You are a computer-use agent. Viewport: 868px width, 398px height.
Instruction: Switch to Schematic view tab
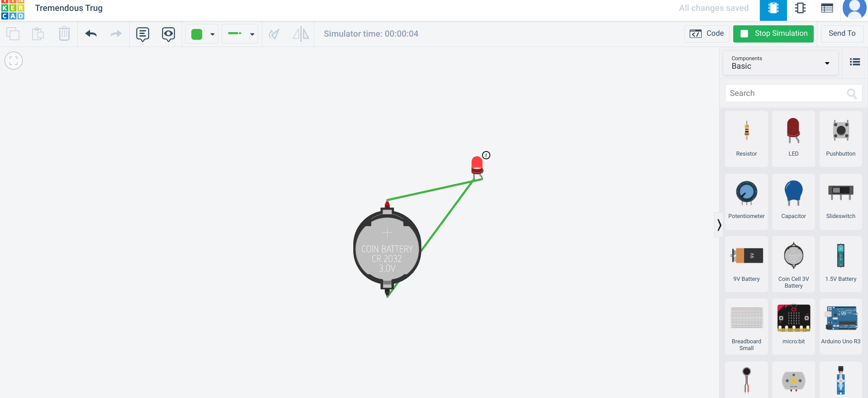pyautogui.click(x=800, y=9)
